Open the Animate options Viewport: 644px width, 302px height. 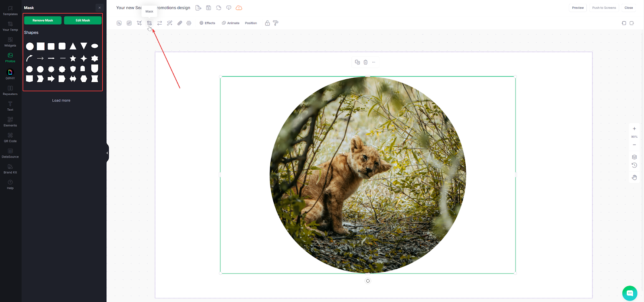[231, 23]
